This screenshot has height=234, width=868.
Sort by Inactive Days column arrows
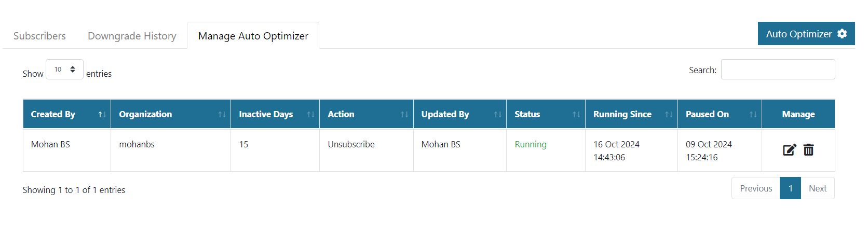(310, 115)
